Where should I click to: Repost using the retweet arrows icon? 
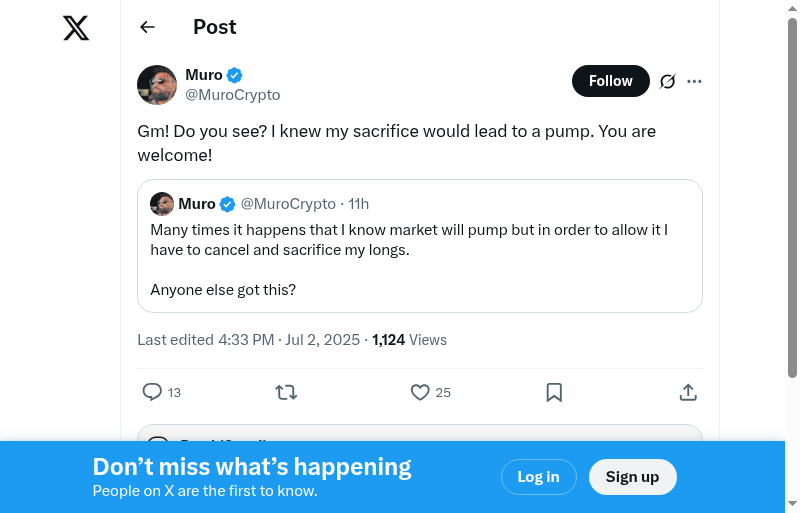(x=286, y=392)
